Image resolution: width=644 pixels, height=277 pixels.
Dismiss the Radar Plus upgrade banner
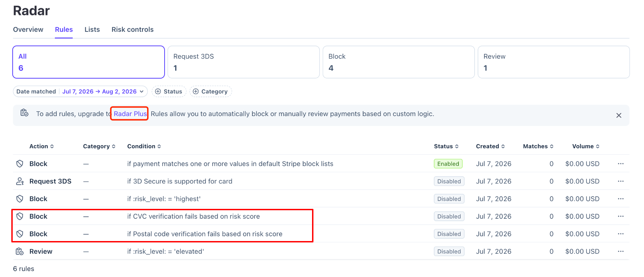(619, 115)
